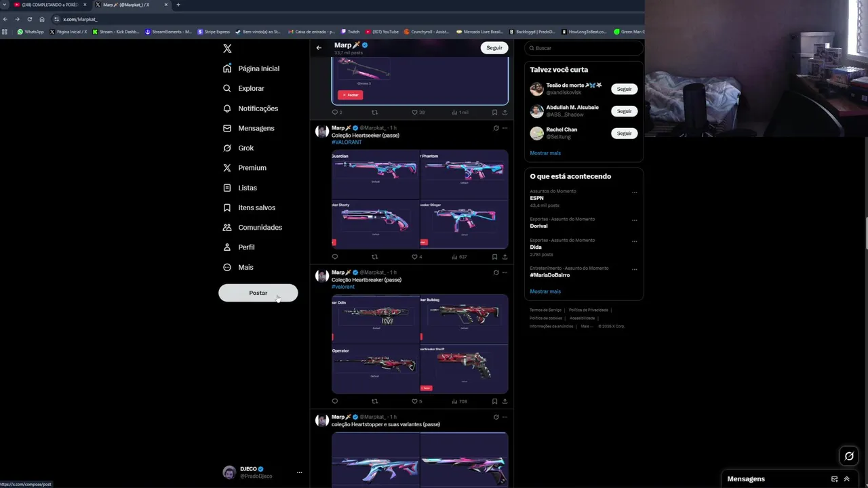
Task: Open Notificações in the sidebar
Action: click(250, 108)
